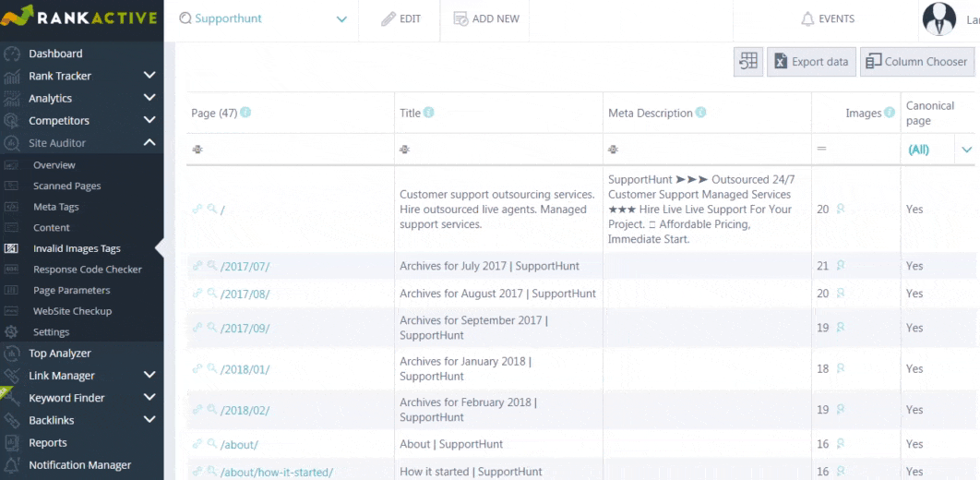Click the images icon in the /2017/07/ row
The width and height of the screenshot is (980, 480).
pos(841,266)
